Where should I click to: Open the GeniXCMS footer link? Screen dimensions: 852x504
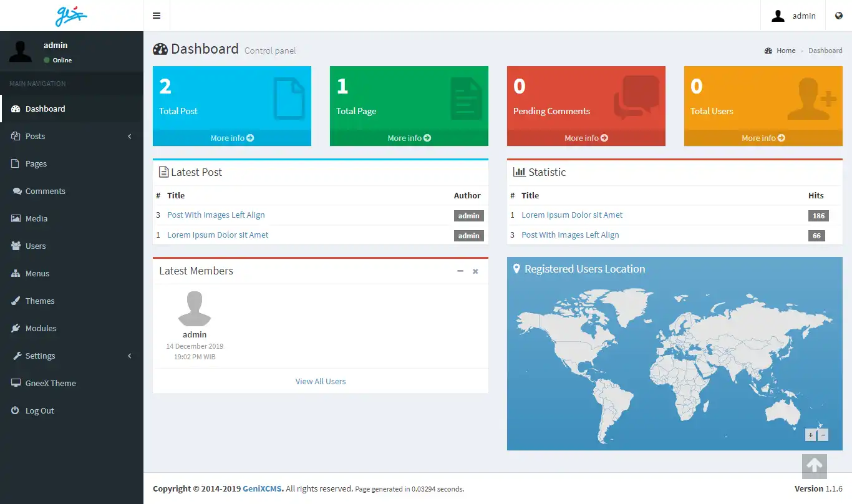263,489
